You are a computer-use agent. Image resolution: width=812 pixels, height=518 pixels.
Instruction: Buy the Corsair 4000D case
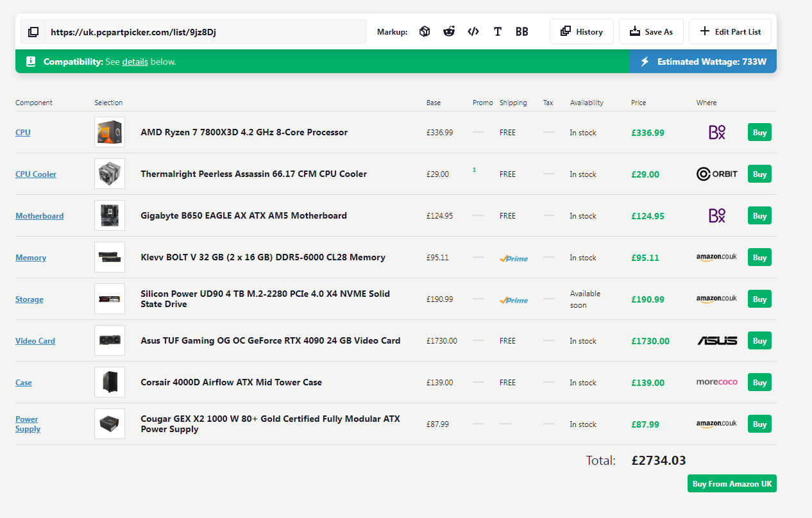pyautogui.click(x=759, y=382)
